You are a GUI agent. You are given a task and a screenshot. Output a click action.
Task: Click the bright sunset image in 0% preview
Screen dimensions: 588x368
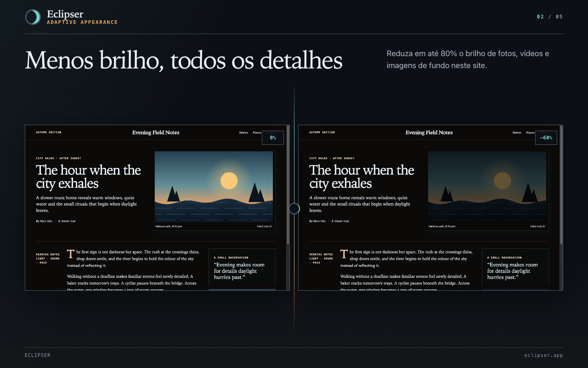point(214,187)
